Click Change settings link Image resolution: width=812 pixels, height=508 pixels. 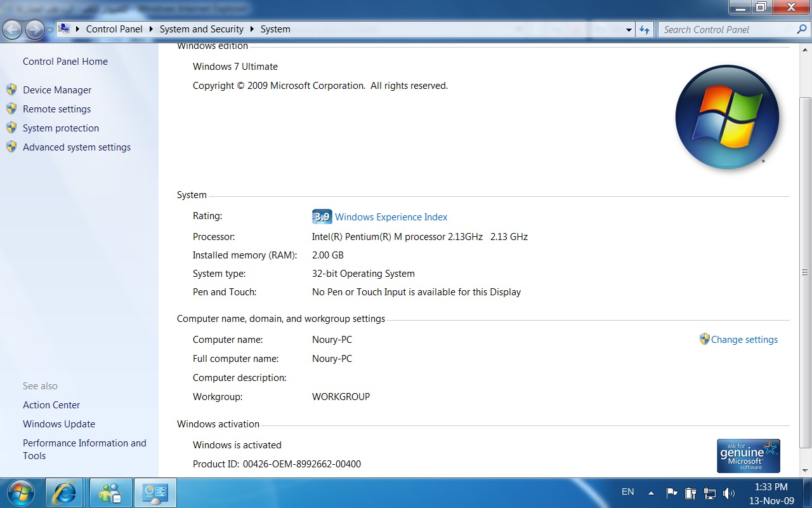click(744, 340)
